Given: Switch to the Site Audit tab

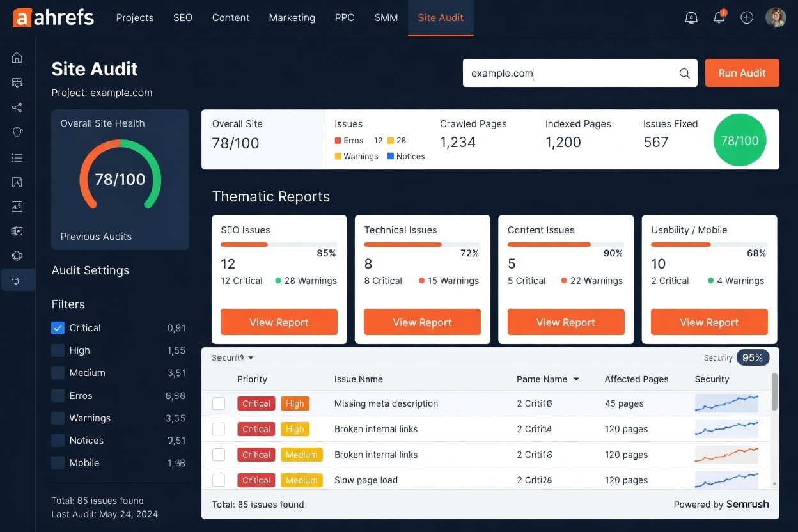Looking at the screenshot, I should (x=441, y=17).
